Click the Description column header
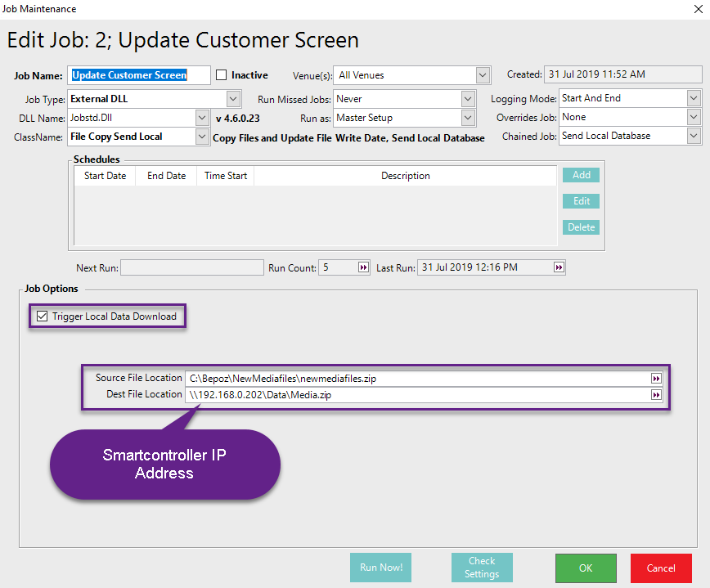This screenshot has width=710, height=588. coord(405,176)
